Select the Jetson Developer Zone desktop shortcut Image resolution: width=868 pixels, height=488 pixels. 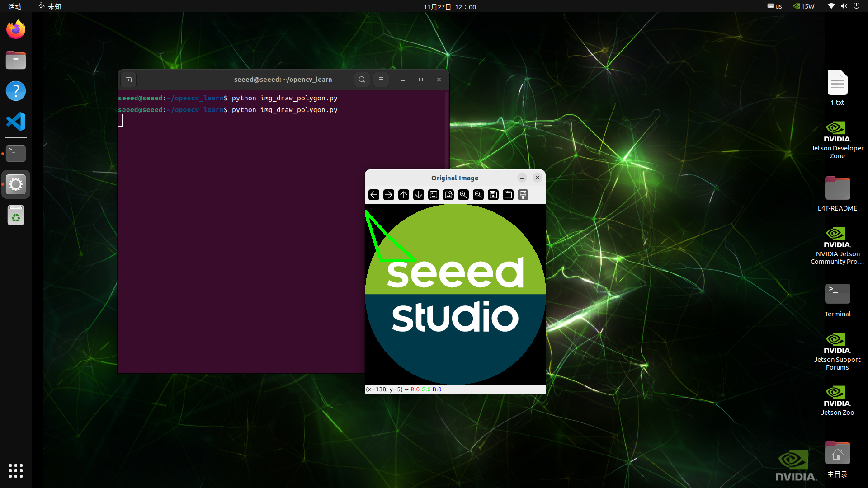837,140
